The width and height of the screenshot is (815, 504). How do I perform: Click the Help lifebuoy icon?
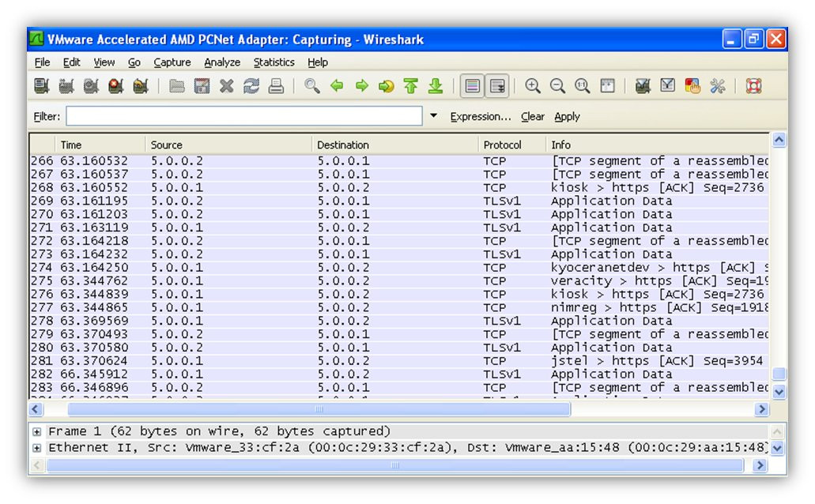click(753, 86)
